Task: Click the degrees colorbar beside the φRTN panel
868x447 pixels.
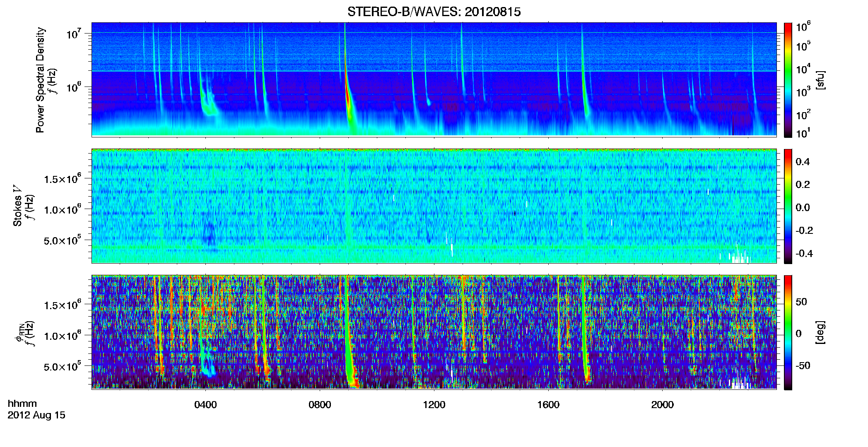Action: pos(788,332)
